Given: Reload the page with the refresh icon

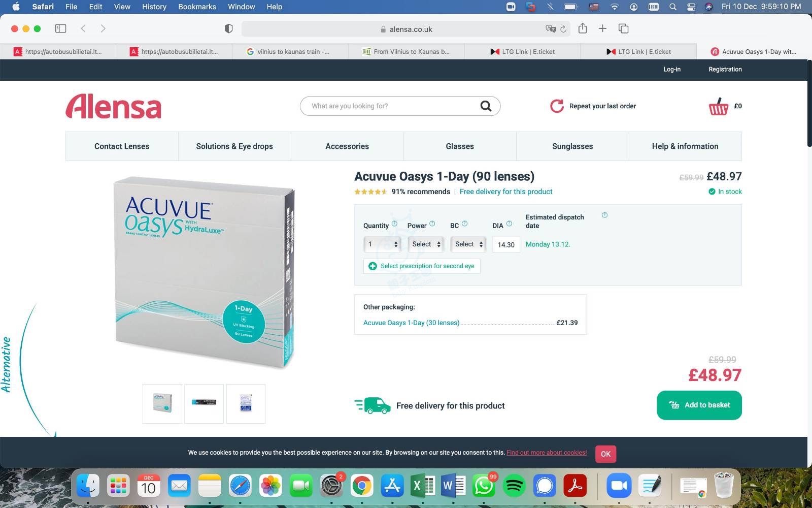Looking at the screenshot, I should 563,29.
